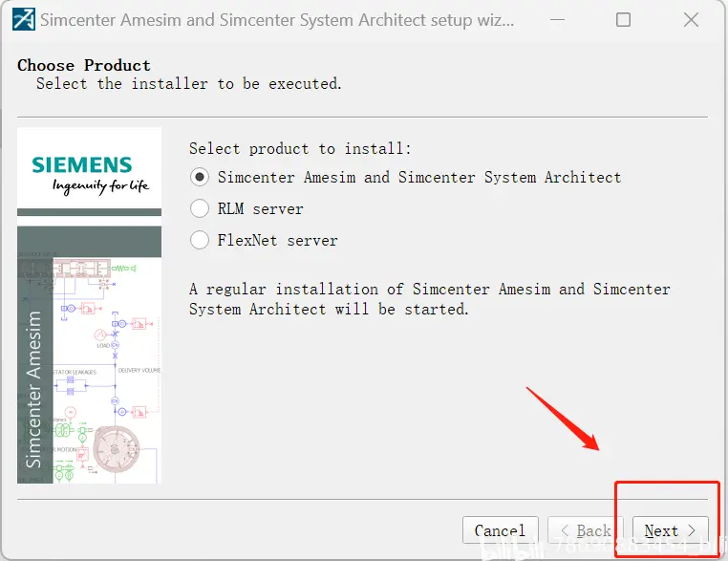Click 'Select the installer to be executed.' text

click(x=189, y=84)
